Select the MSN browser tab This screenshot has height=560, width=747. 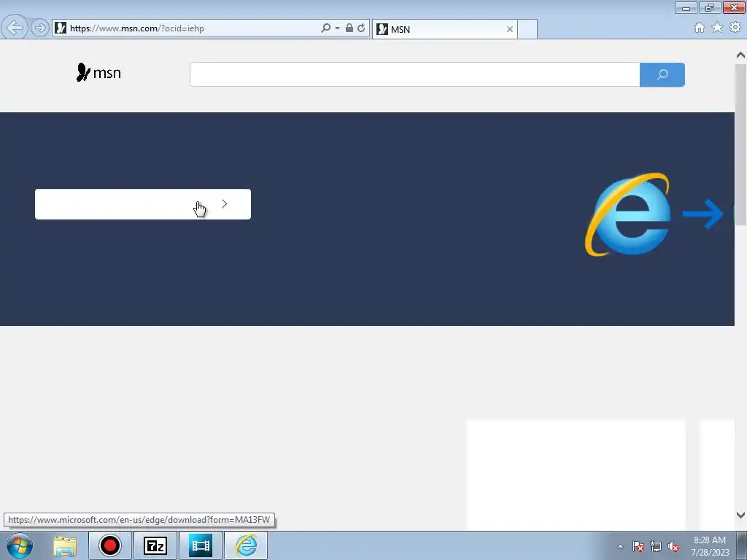pyautogui.click(x=444, y=29)
